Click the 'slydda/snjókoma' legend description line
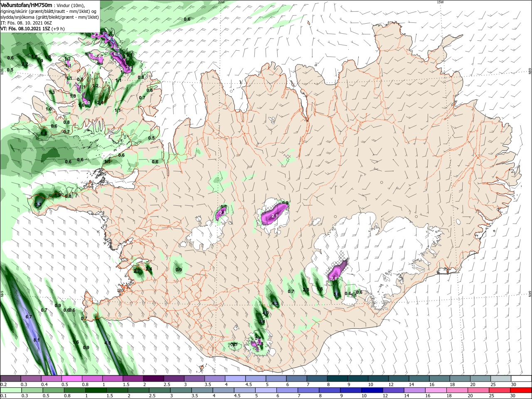The height and width of the screenshot is (399, 532). 49,17
